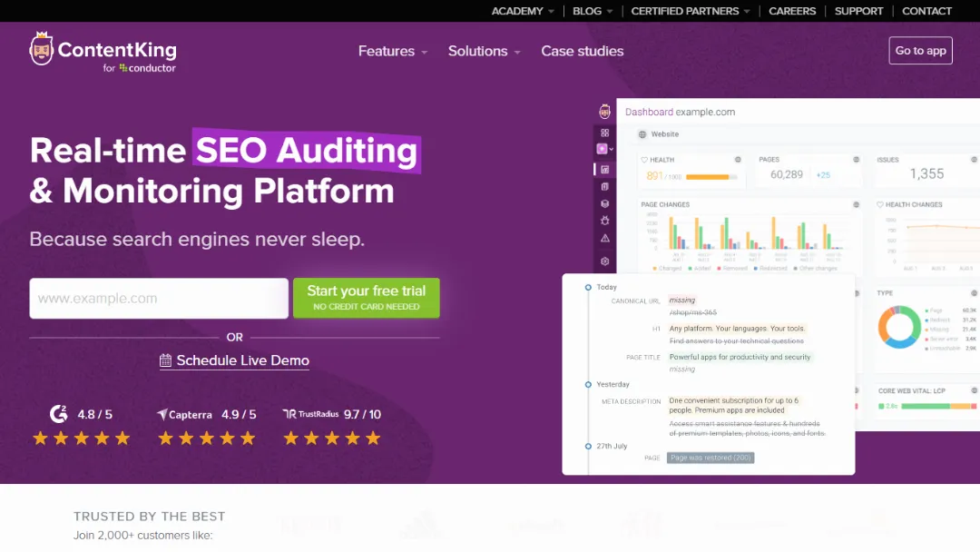The image size is (980, 552).
Task: Click the calendar icon beside Schedule Live Demo
Action: [x=165, y=360]
